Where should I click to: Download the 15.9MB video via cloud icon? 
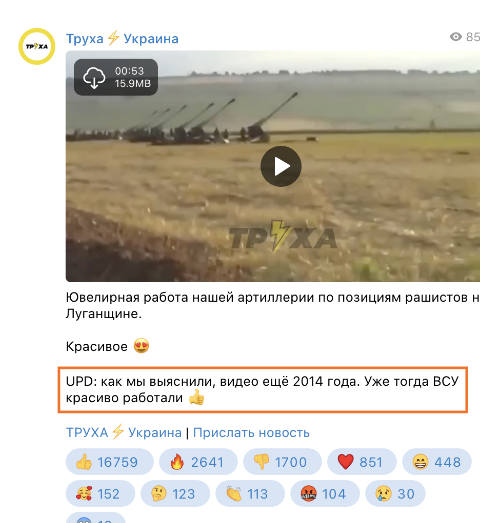[94, 77]
